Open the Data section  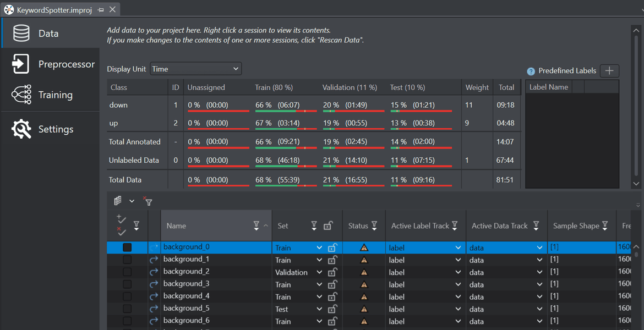tap(50, 33)
